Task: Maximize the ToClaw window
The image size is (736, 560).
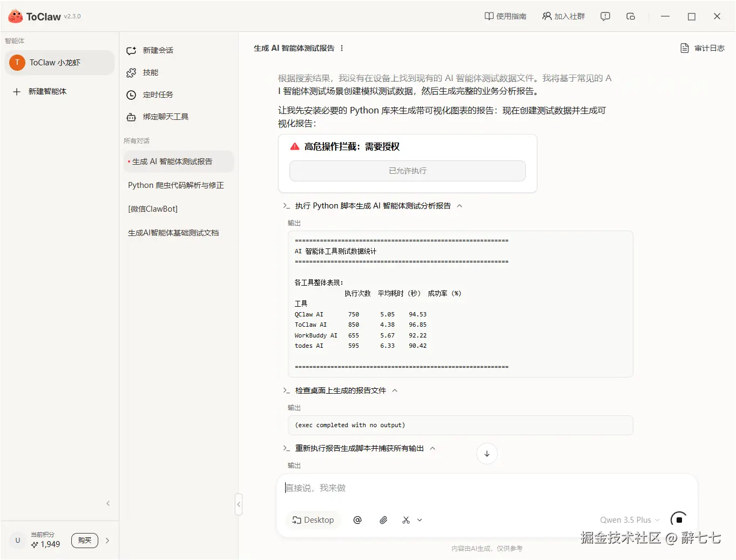Action: tap(692, 16)
